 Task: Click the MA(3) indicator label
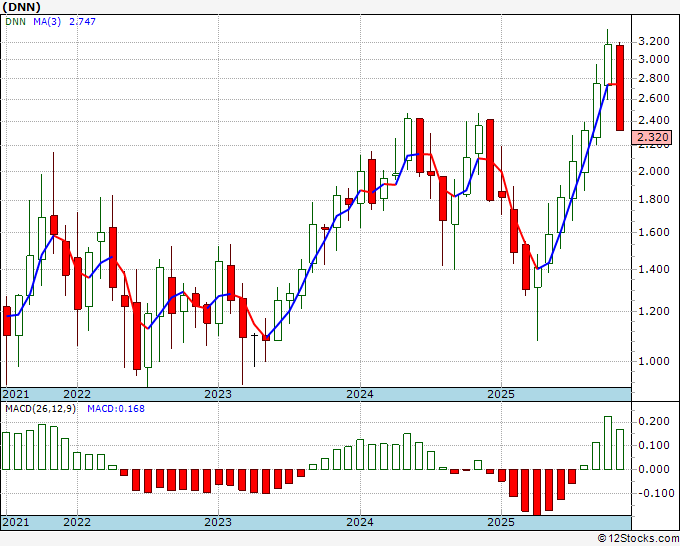point(47,21)
